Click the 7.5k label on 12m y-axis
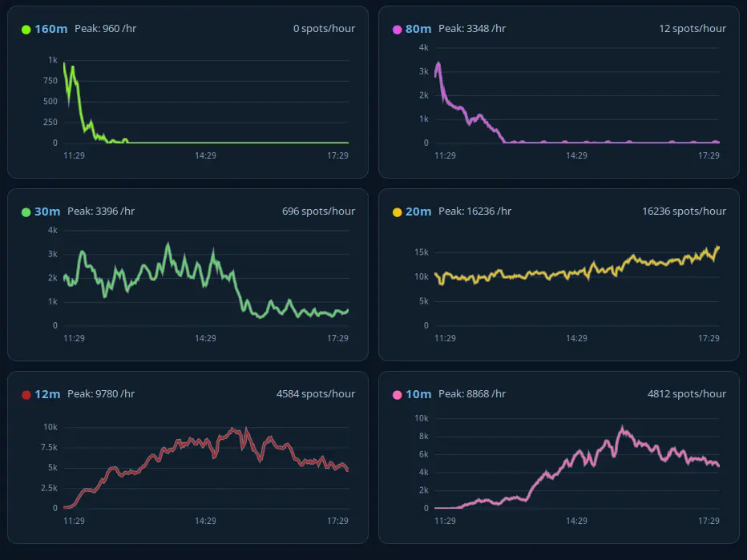The width and height of the screenshot is (747, 560). click(49, 447)
